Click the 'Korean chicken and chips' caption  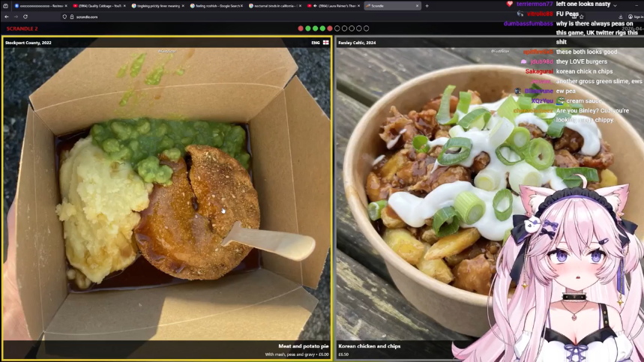click(370, 346)
